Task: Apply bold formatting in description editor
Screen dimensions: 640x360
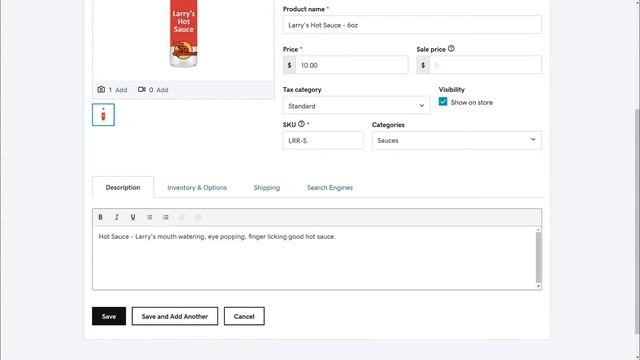Action: 100,217
